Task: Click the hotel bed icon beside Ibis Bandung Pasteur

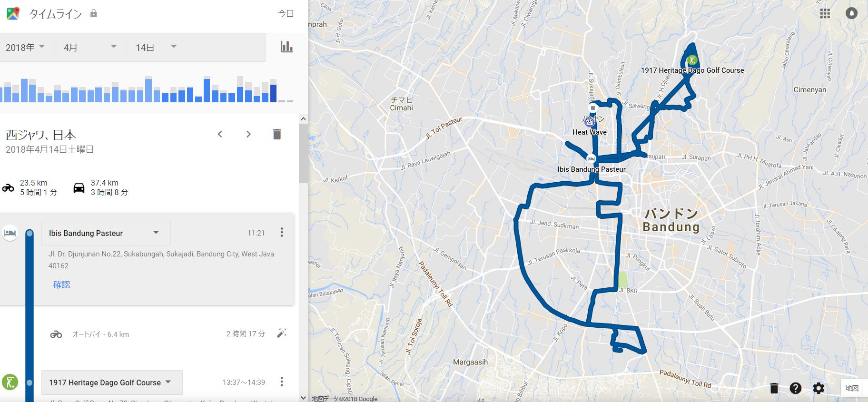Action: click(10, 233)
